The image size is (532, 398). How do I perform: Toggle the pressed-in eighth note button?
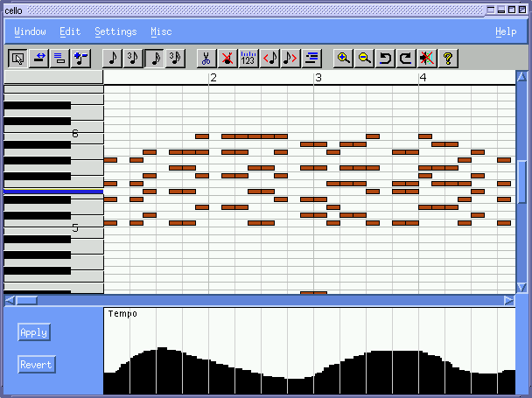click(x=154, y=59)
